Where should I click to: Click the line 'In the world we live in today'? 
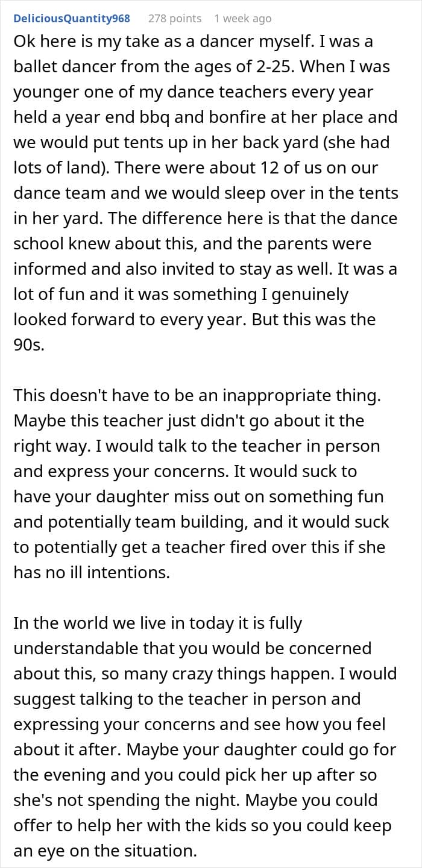[x=157, y=623]
